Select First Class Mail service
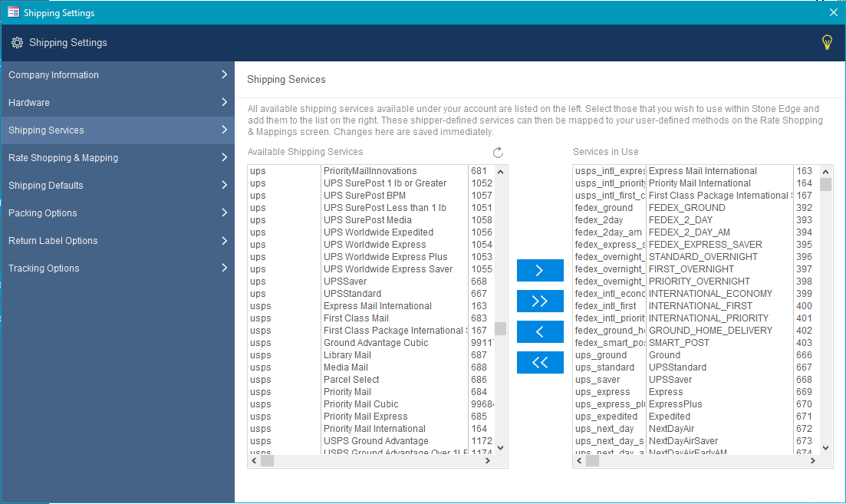 coord(370,318)
